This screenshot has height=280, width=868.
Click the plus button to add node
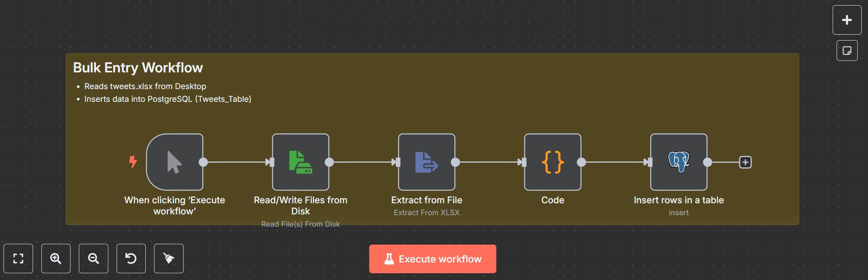click(847, 20)
